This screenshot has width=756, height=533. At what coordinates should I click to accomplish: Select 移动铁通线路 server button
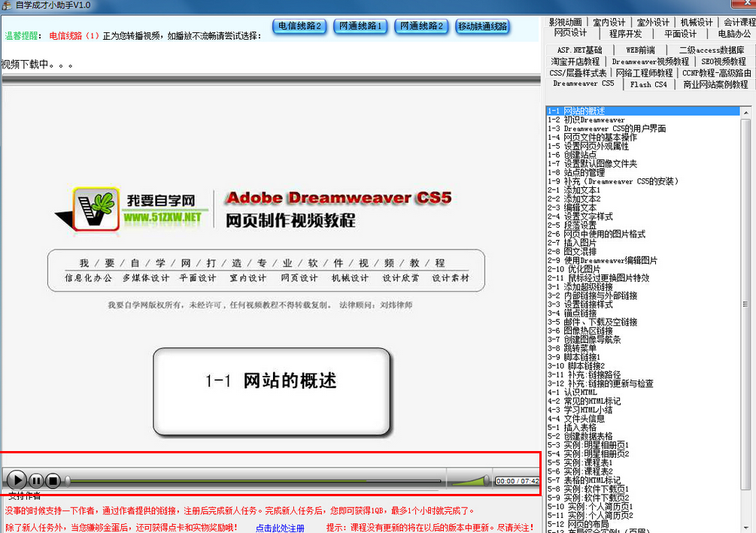coord(483,26)
